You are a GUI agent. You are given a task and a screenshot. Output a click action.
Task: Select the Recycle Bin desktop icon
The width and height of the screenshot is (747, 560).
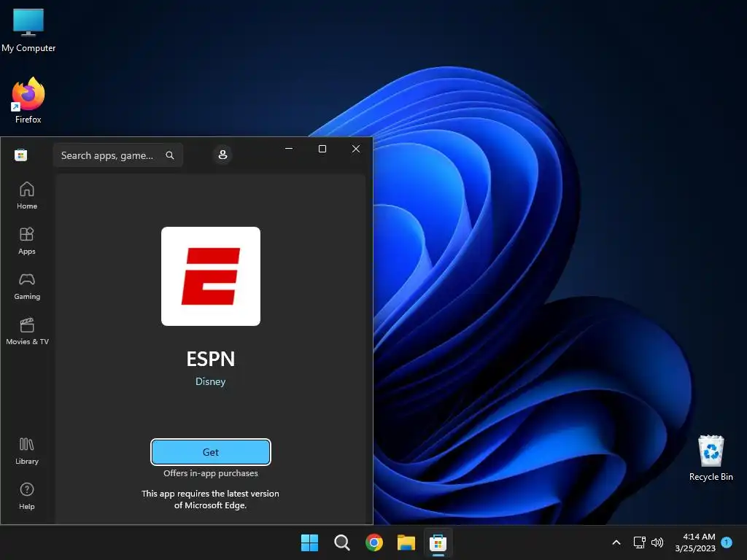[711, 458]
